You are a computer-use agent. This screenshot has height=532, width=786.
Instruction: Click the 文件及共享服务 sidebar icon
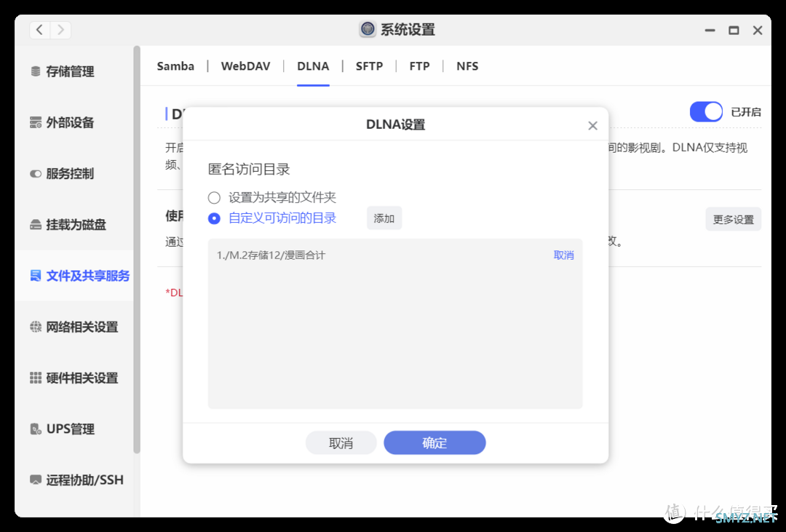coord(36,276)
